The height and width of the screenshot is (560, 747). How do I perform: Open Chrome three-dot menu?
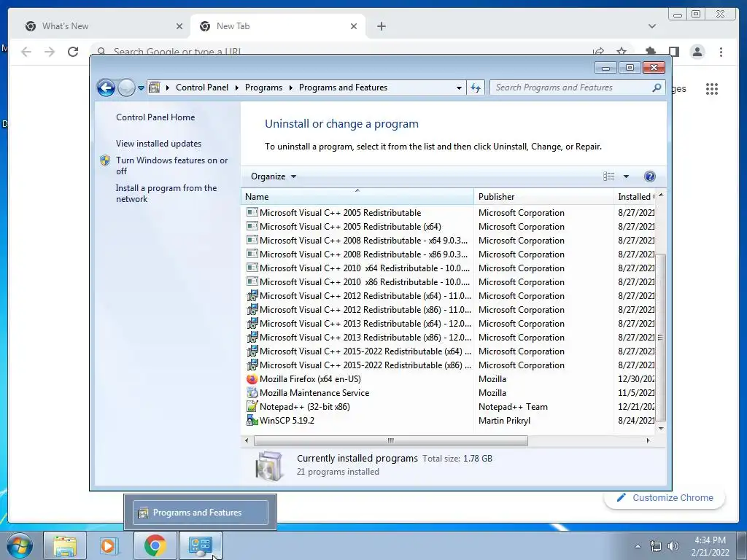[x=721, y=52]
